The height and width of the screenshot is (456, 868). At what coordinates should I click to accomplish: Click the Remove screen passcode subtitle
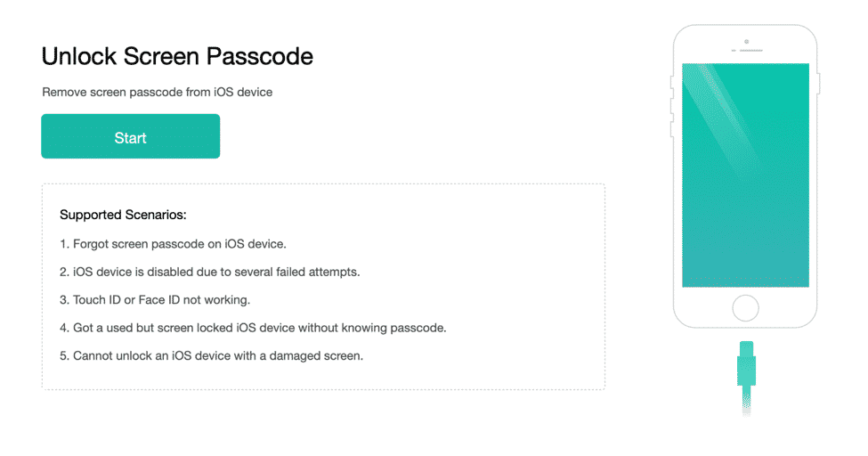click(157, 92)
